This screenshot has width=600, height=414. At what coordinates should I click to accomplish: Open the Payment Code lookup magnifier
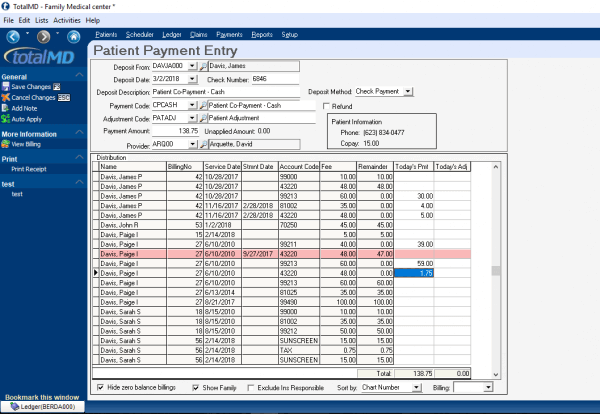[204, 105]
